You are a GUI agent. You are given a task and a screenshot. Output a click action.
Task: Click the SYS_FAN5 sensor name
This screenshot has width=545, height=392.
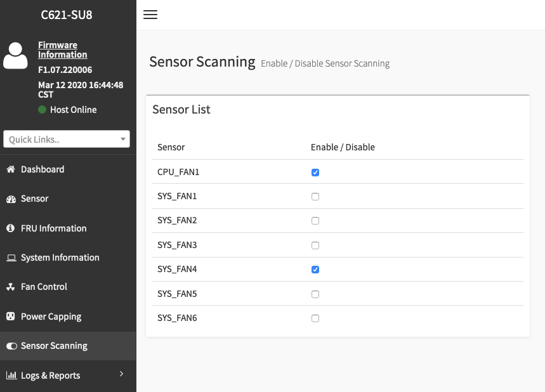pyautogui.click(x=177, y=294)
